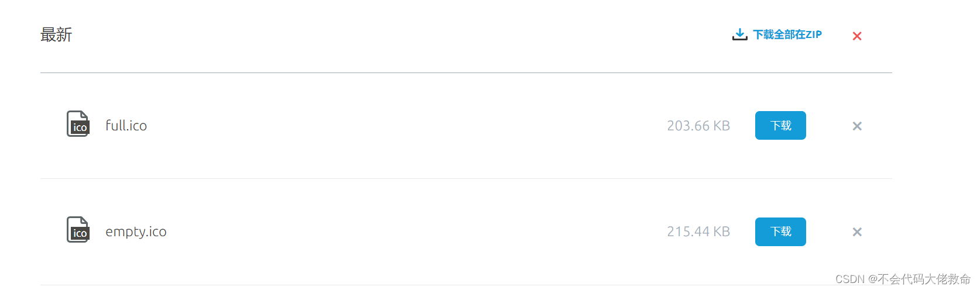This screenshot has width=980, height=290.
Task: Click the 下载全部在ZIP link
Action: coord(787,34)
